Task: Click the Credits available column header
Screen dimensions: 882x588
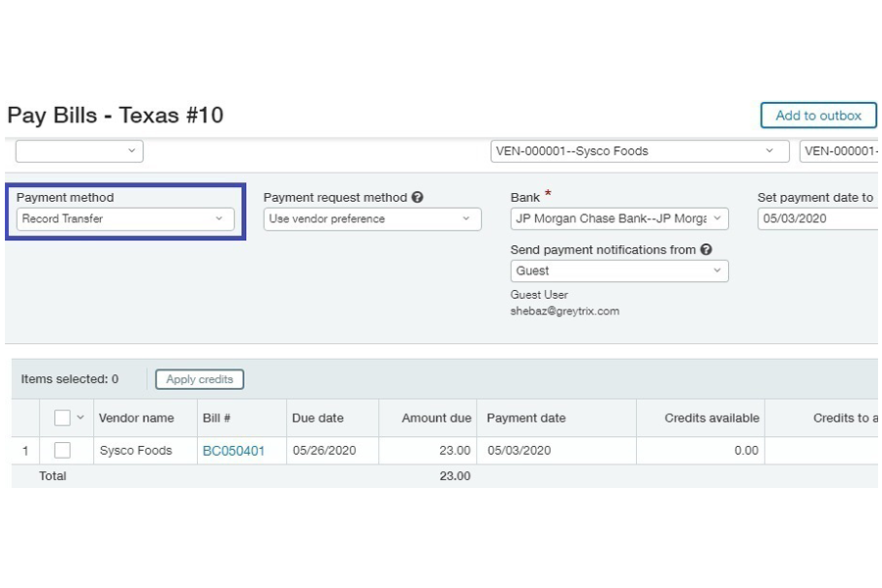Action: pyautogui.click(x=711, y=417)
